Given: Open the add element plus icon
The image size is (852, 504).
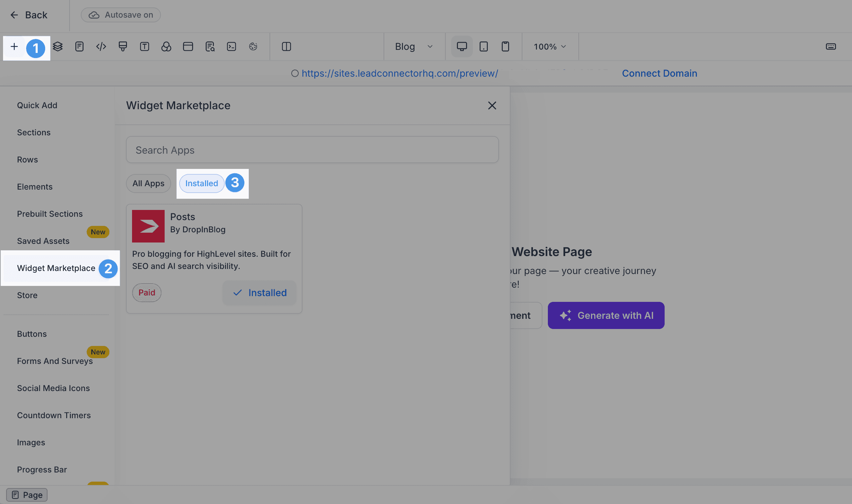Looking at the screenshot, I should pos(14,46).
